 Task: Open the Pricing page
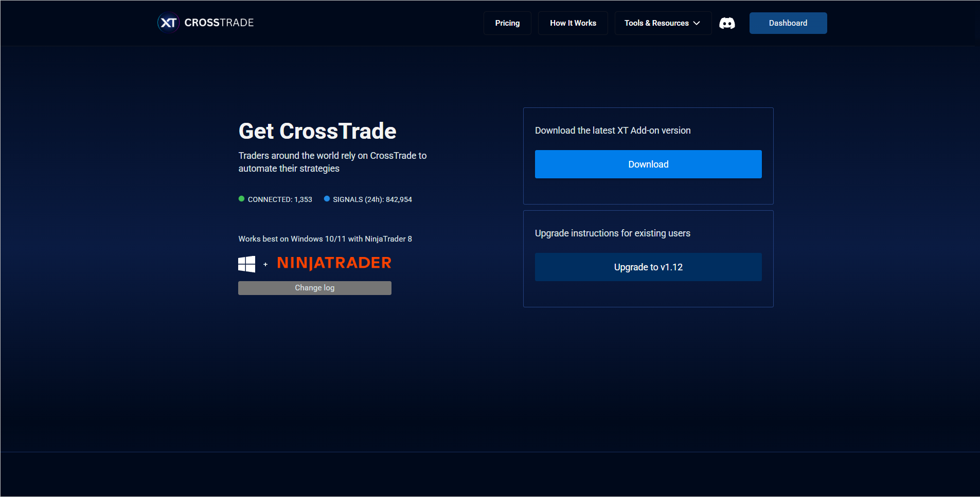507,23
